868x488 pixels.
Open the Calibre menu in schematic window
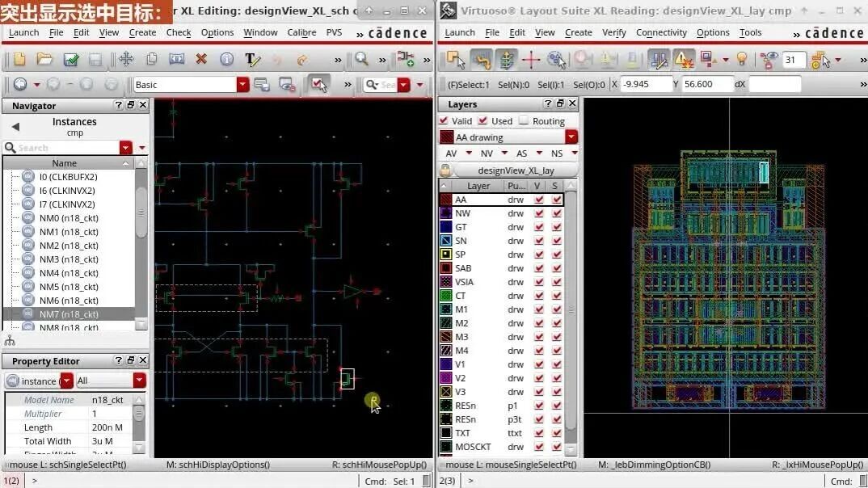301,32
